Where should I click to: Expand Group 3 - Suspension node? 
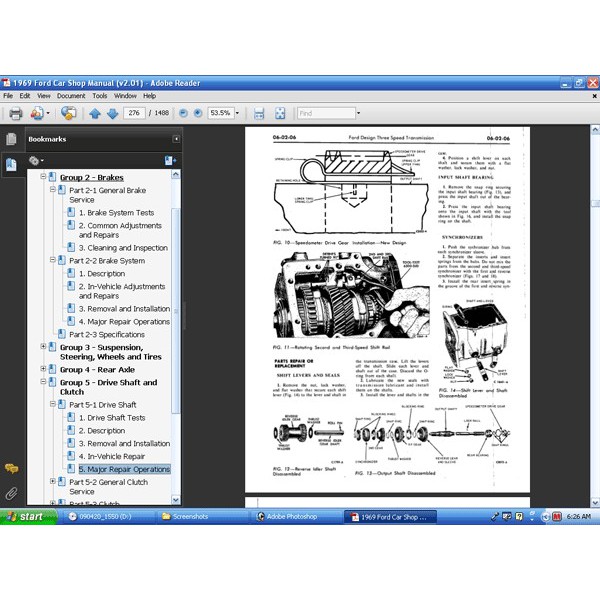[43, 346]
